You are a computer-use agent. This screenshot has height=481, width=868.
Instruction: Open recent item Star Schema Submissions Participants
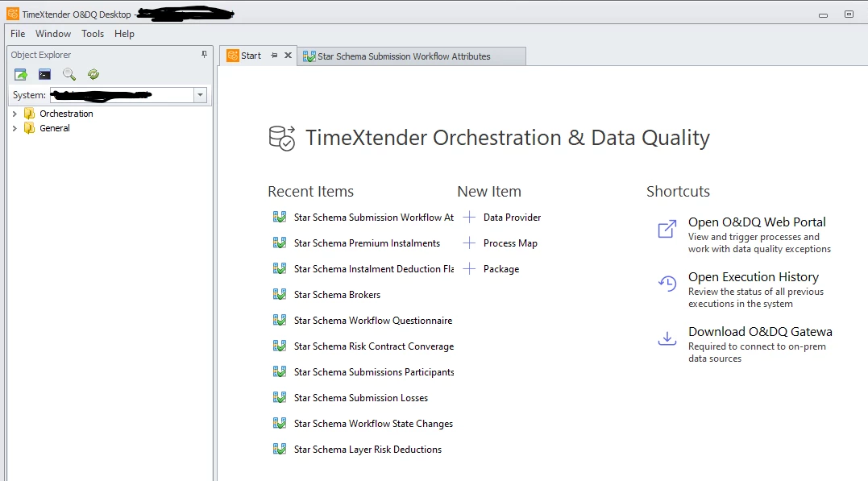pyautogui.click(x=374, y=372)
